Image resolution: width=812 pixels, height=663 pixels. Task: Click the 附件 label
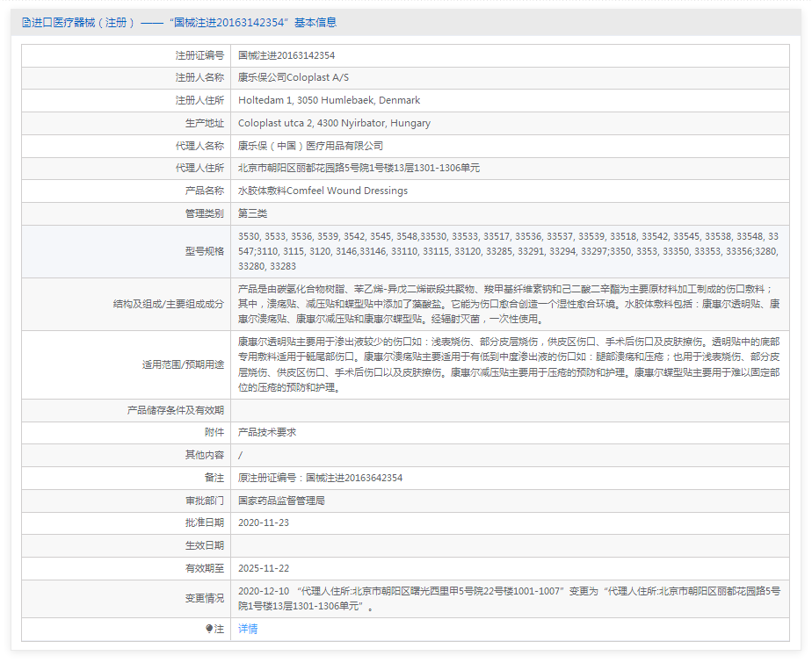(x=214, y=432)
